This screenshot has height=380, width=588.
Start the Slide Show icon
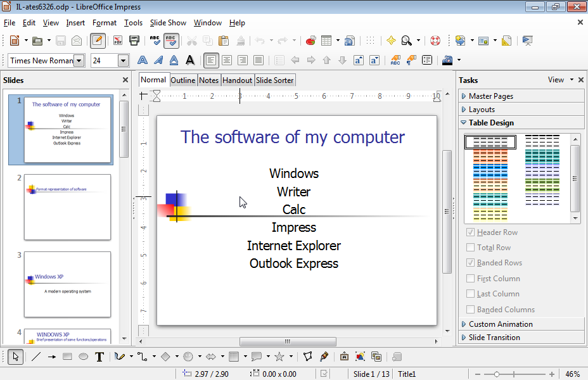tap(527, 41)
